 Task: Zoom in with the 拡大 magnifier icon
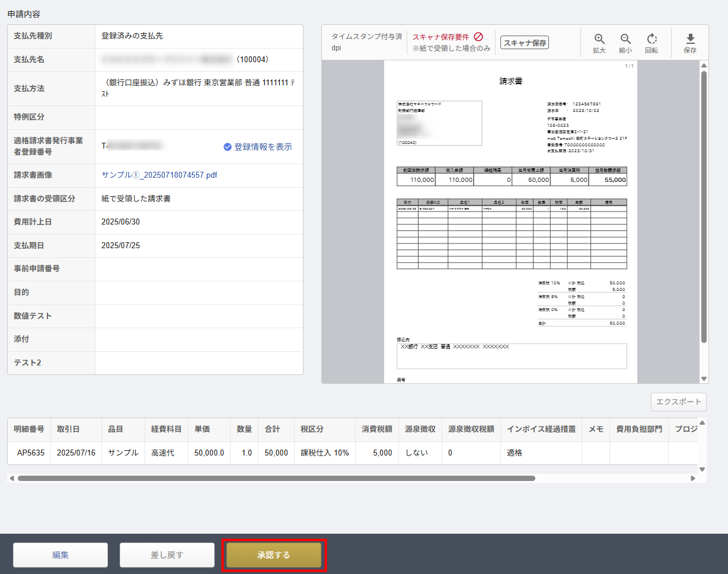[599, 39]
